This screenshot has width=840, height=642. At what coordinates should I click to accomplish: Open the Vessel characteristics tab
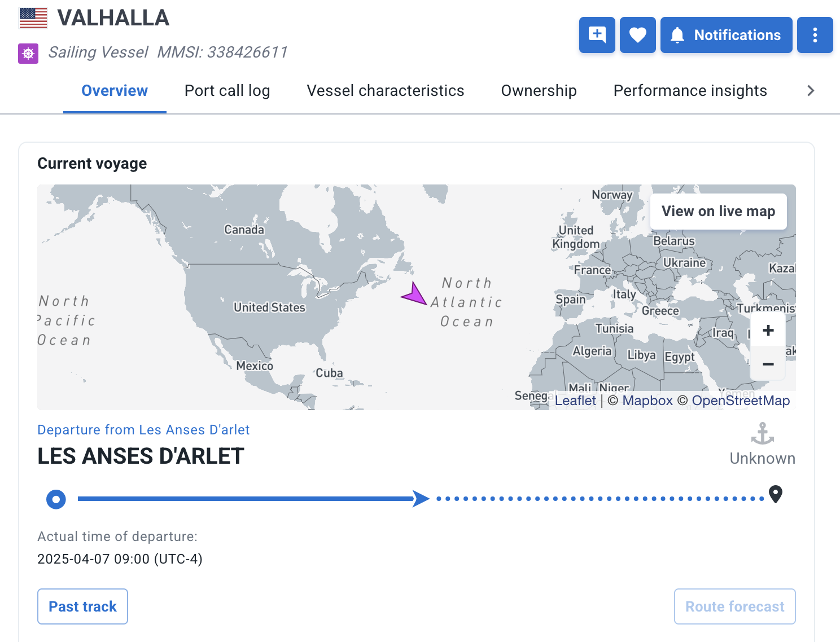385,91
